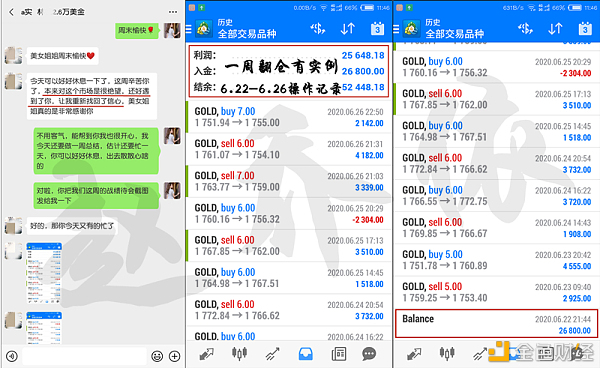Open right-screen GOLD sell 6.00 trade at 2020.06.25 17:13
Screen dimensions: 600x368
(497, 99)
